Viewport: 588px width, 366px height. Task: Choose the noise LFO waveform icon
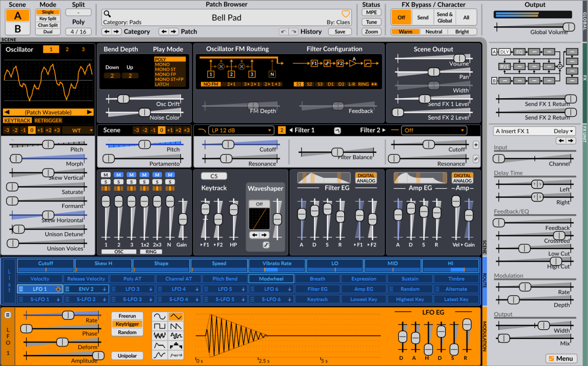coord(160,336)
